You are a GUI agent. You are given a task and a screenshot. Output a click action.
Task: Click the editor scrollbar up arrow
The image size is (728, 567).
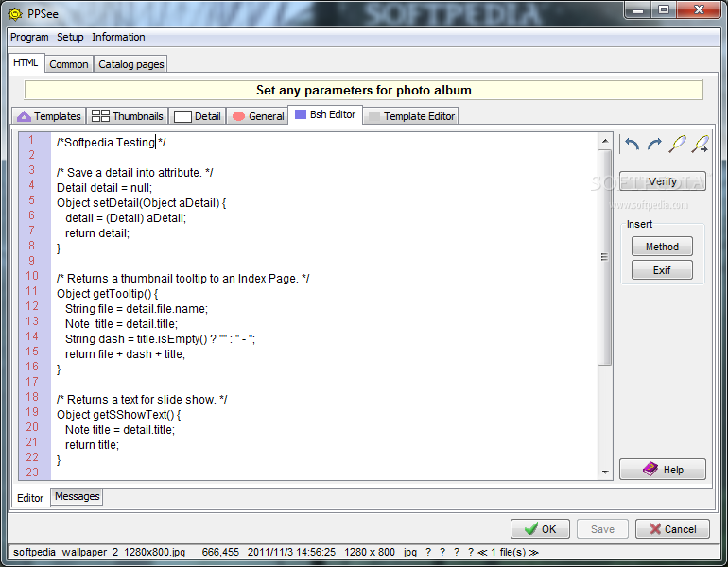point(604,141)
